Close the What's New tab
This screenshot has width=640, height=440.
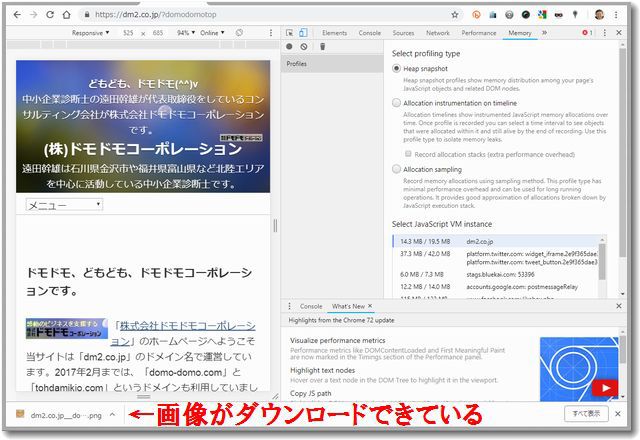(370, 306)
